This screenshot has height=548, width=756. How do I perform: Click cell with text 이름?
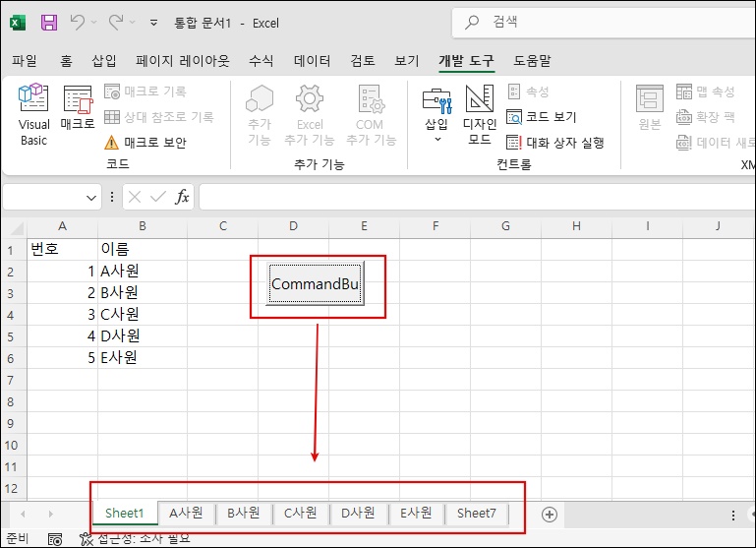click(x=143, y=249)
